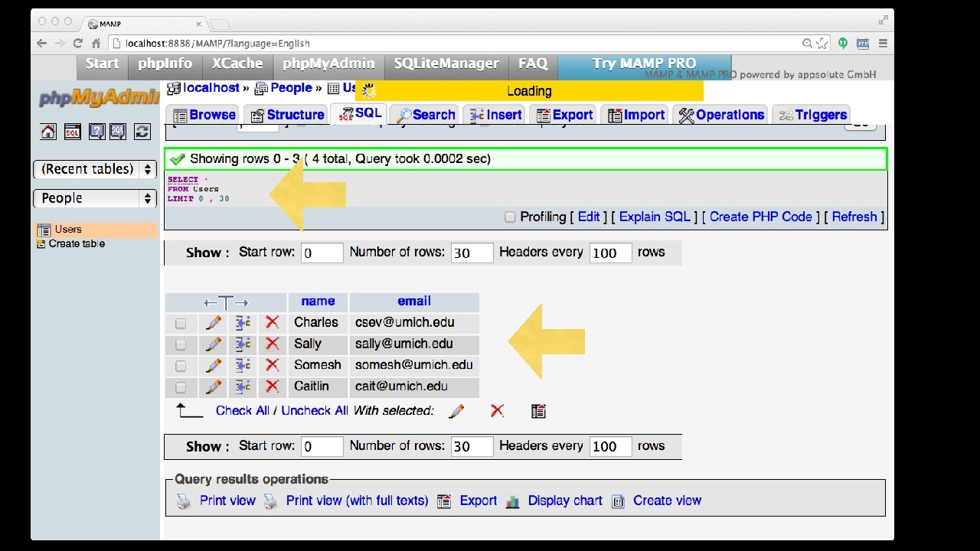Switch to the Browse tab

(203, 115)
